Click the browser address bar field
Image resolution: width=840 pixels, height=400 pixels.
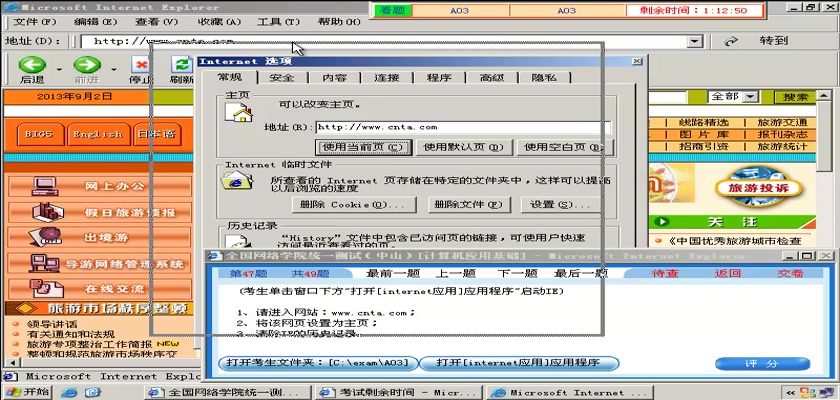tap(384, 41)
